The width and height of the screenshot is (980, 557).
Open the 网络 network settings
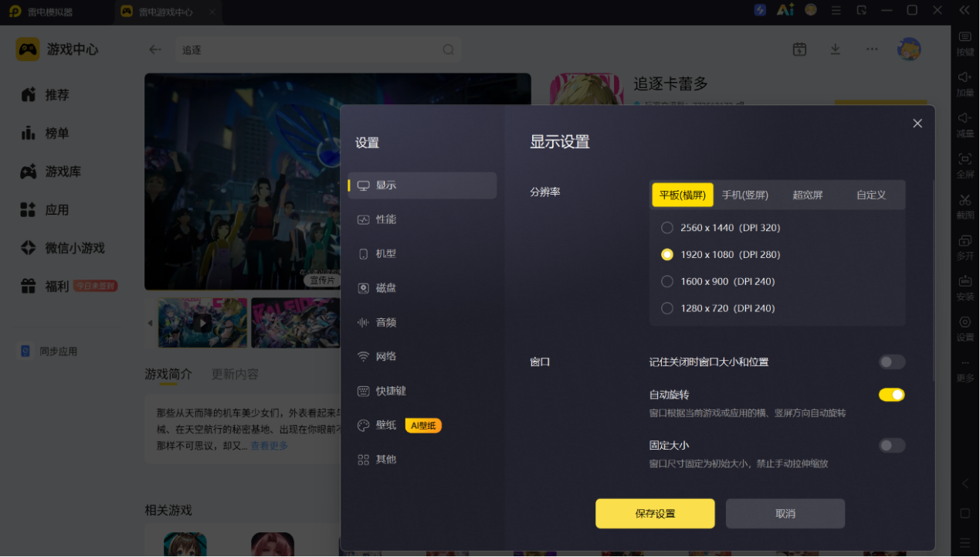(x=422, y=356)
